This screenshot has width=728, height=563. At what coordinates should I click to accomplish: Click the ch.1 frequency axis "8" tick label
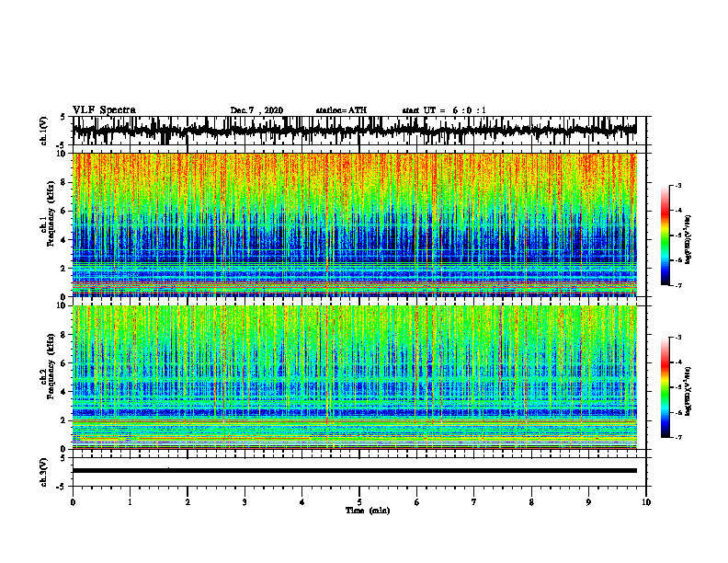pos(64,182)
